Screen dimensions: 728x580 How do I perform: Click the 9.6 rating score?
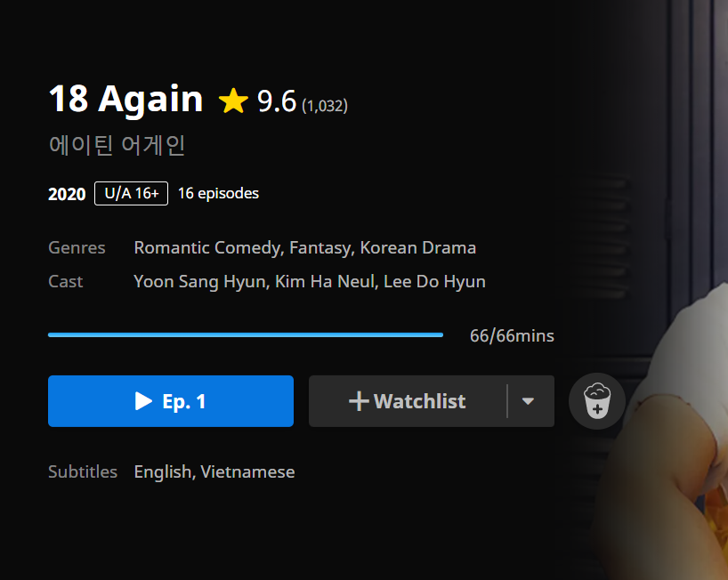pyautogui.click(x=277, y=101)
